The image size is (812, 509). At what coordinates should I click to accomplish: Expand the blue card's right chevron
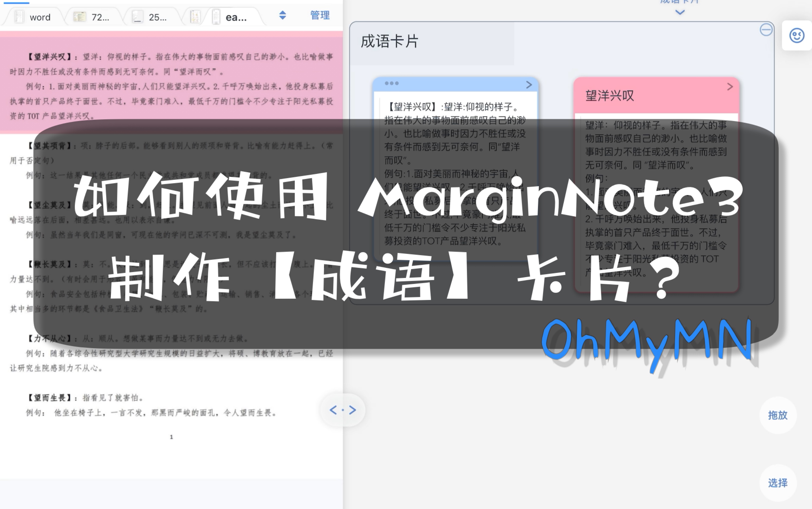point(529,85)
